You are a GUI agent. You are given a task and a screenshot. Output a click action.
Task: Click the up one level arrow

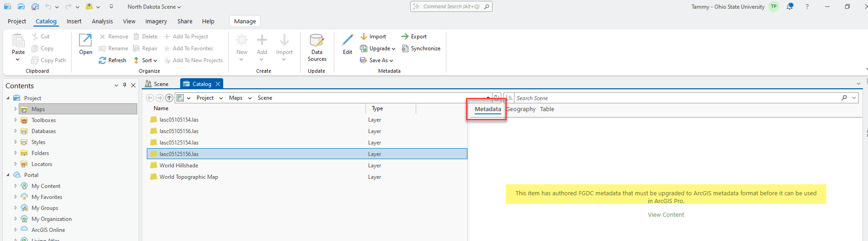169,98
